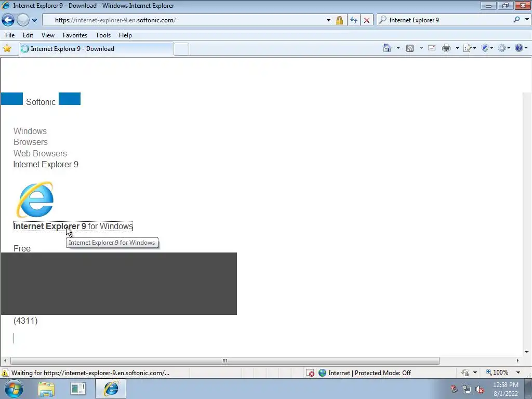Click the Web Browsers breadcrumb link
This screenshot has width=532, height=399.
pos(40,153)
